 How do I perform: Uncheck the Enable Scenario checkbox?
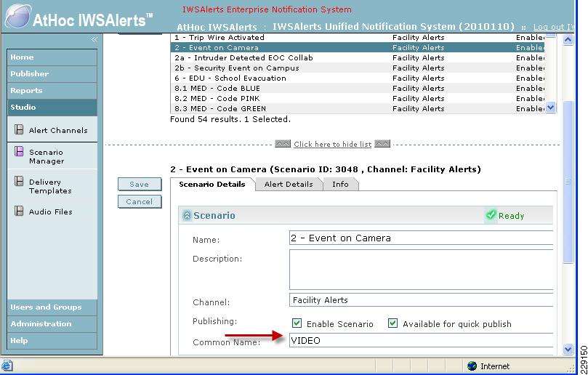point(297,323)
